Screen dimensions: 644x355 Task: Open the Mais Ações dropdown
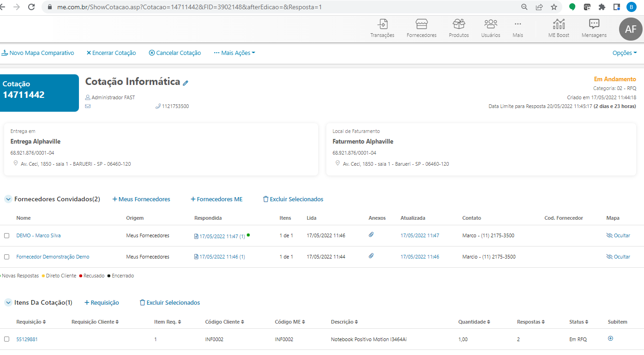click(x=235, y=53)
